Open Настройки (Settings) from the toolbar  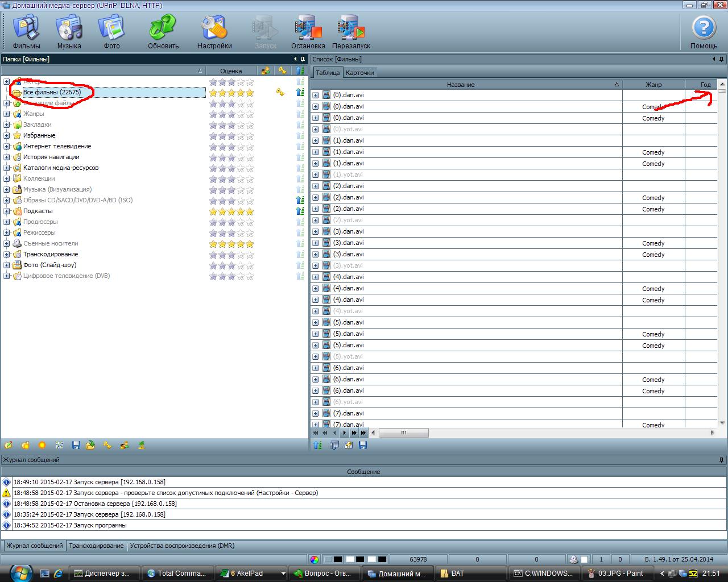tap(214, 32)
